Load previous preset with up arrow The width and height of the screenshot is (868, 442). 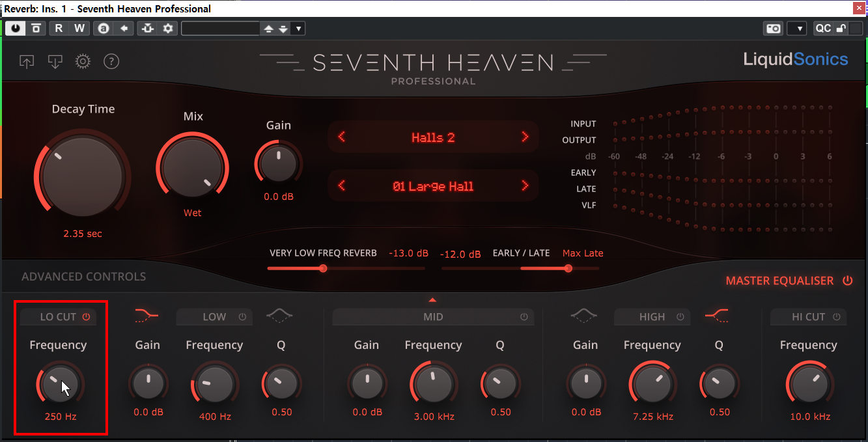268,29
